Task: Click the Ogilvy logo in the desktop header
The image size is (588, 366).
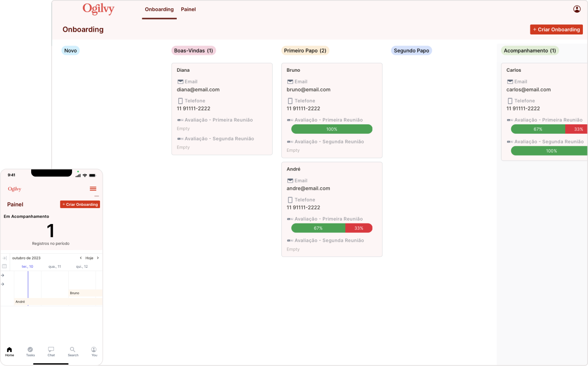Action: point(98,9)
